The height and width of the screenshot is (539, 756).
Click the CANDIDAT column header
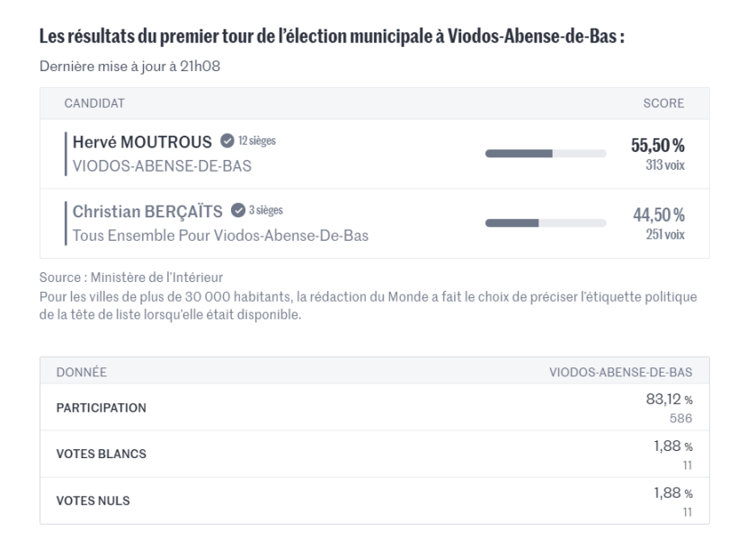[x=93, y=103]
